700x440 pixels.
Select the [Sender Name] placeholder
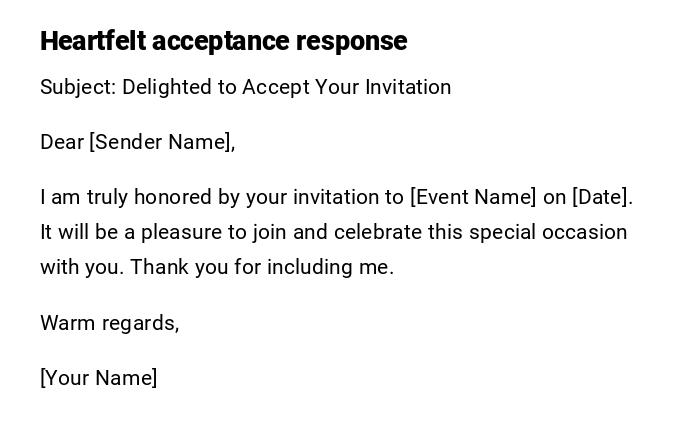[162, 142]
